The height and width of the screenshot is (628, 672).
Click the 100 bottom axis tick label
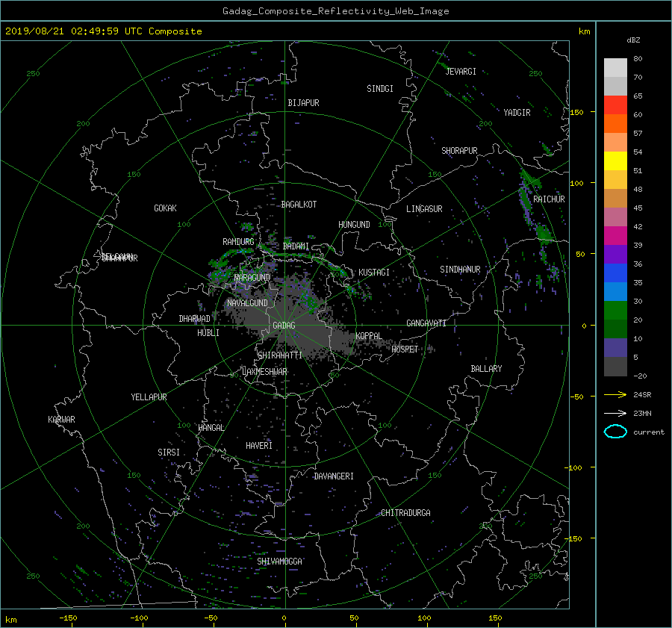pos(424,618)
